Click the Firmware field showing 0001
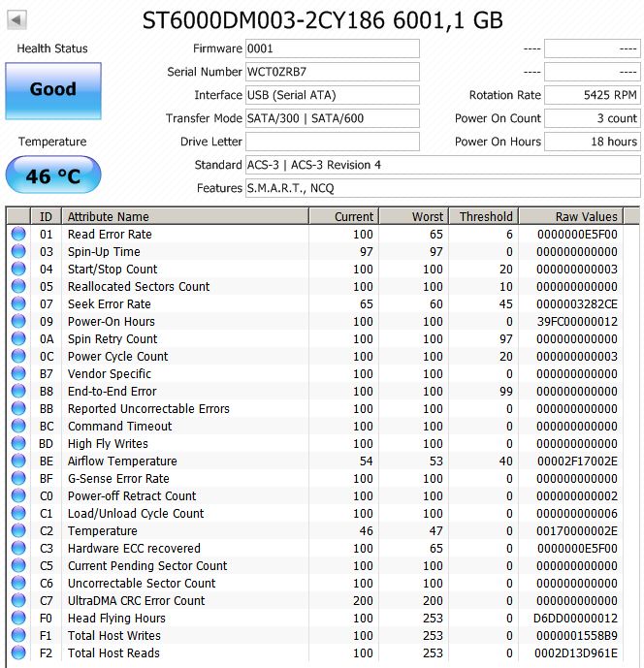644x668 pixels. tap(333, 48)
